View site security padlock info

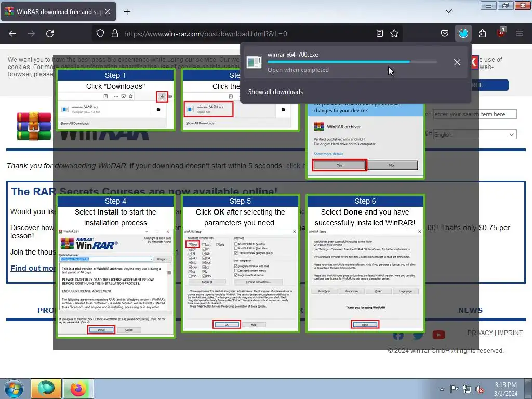click(x=115, y=34)
